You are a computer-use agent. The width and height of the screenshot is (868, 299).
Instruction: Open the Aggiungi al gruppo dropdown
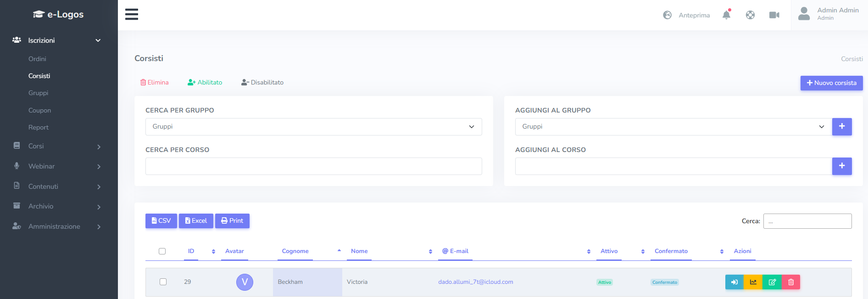coord(673,127)
